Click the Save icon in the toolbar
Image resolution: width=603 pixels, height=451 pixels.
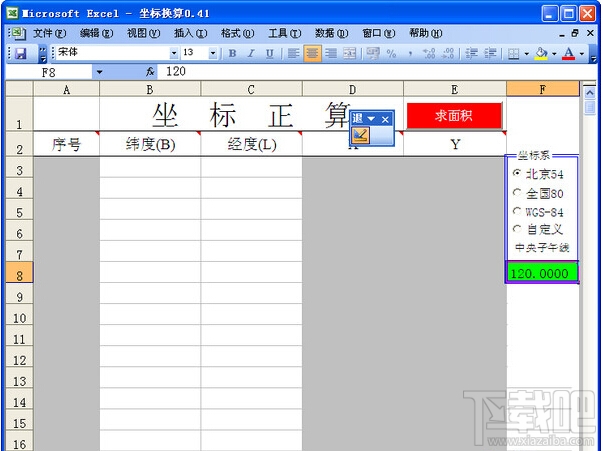click(x=20, y=53)
